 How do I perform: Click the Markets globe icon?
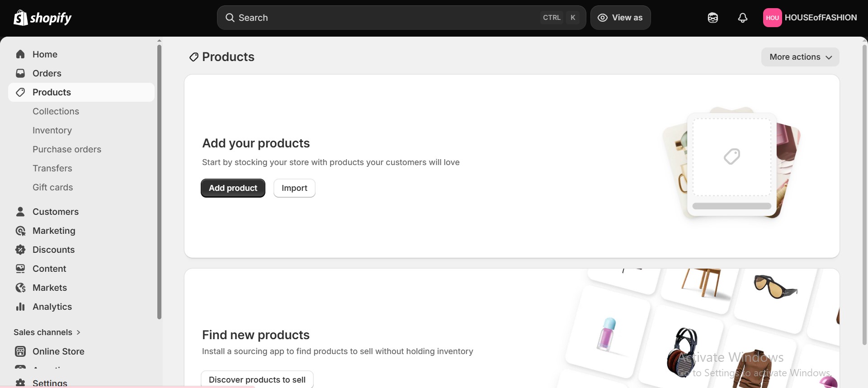(x=20, y=288)
